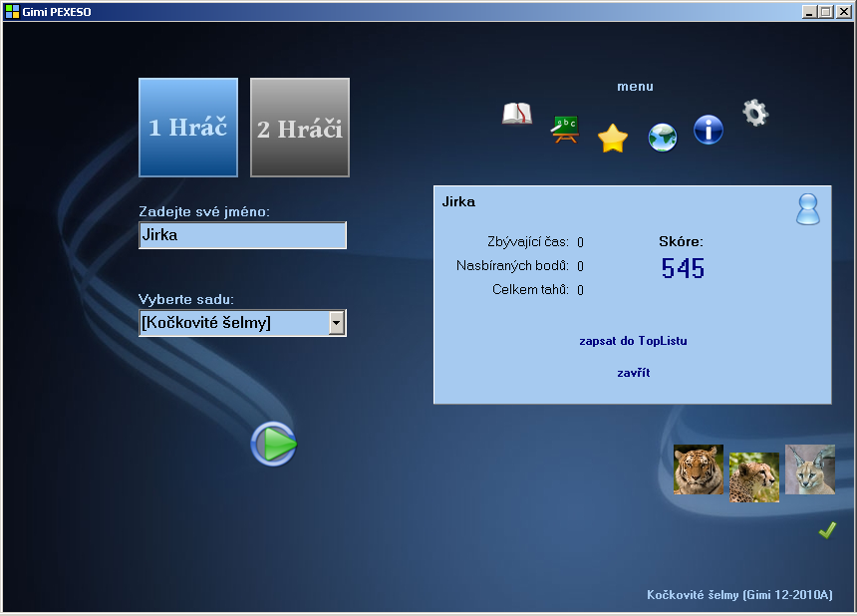Minimize the Gimi PEXESO window
Image resolution: width=857 pixels, height=616 pixels.
point(809,12)
